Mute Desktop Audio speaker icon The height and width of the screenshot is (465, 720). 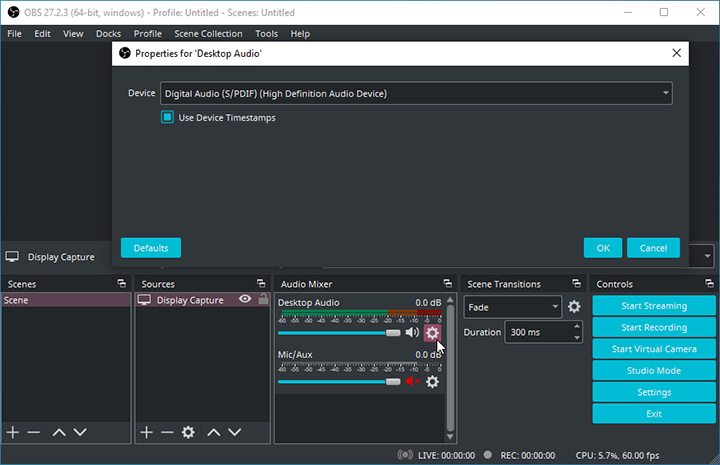pos(412,332)
